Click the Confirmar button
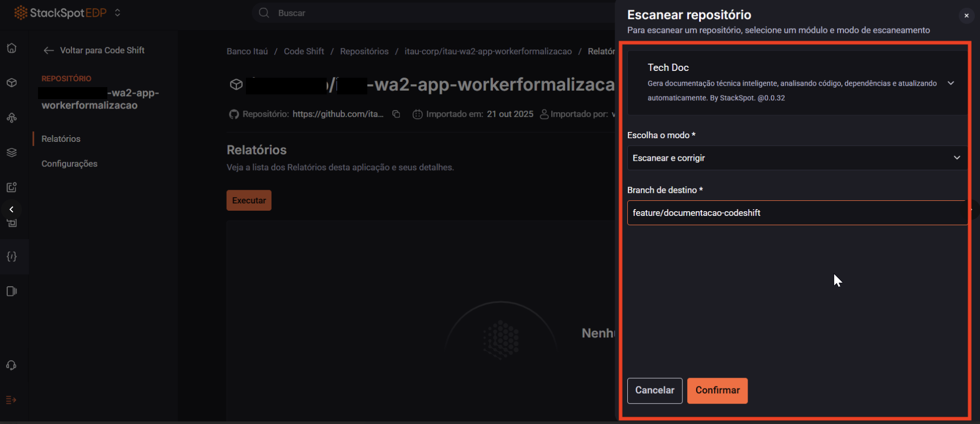980x424 pixels. click(717, 391)
